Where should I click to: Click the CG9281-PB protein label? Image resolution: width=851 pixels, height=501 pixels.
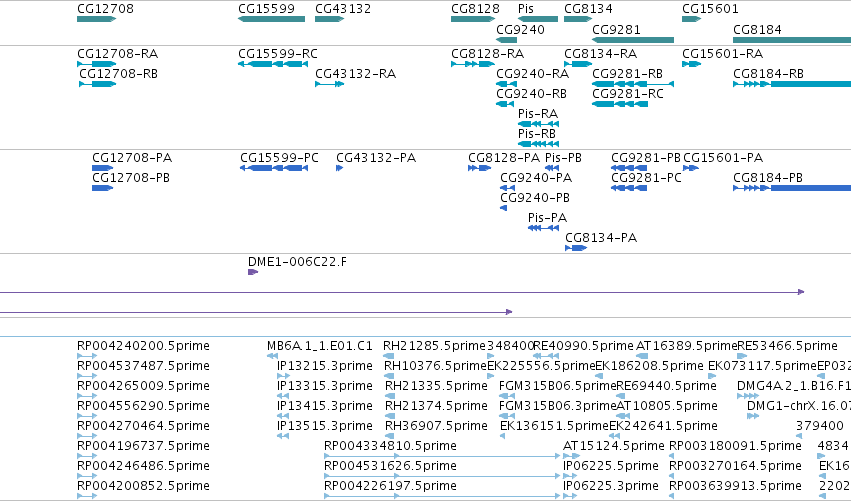646,158
